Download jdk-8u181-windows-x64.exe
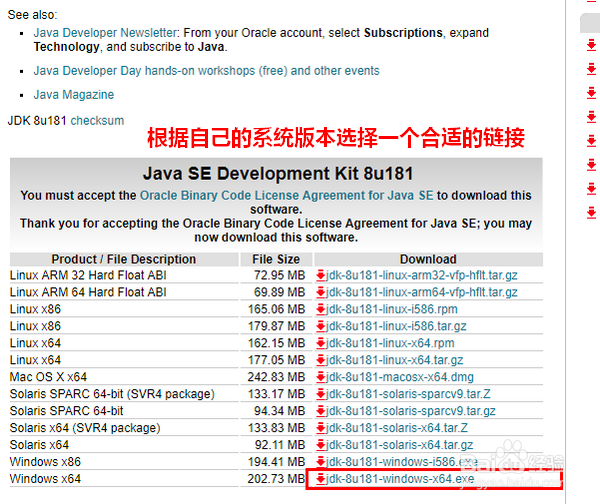 400,479
